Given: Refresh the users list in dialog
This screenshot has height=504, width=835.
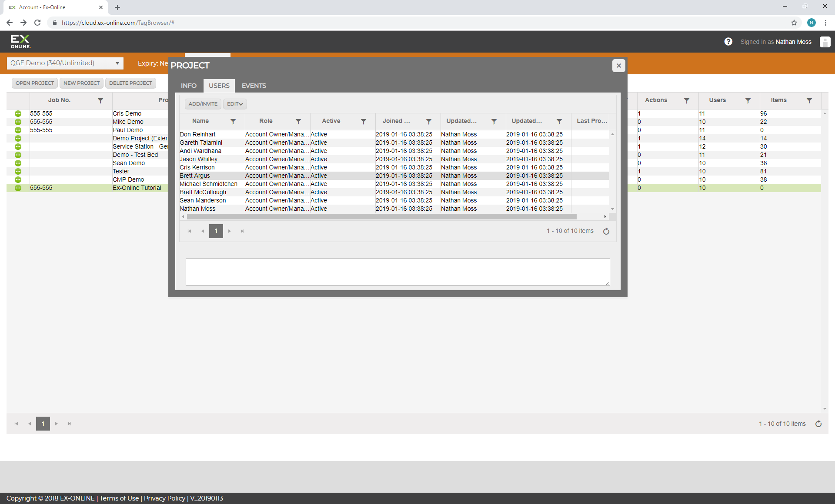Looking at the screenshot, I should click(606, 231).
